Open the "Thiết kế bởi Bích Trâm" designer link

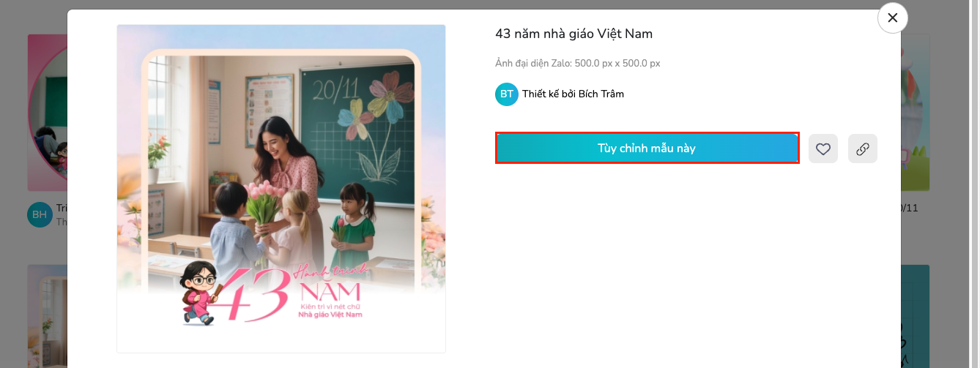tap(573, 94)
